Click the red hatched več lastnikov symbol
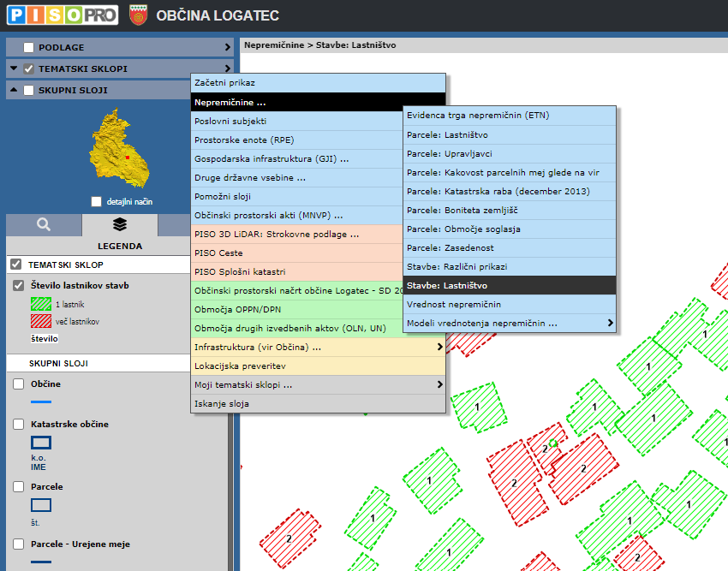The height and width of the screenshot is (571, 728). point(41,321)
